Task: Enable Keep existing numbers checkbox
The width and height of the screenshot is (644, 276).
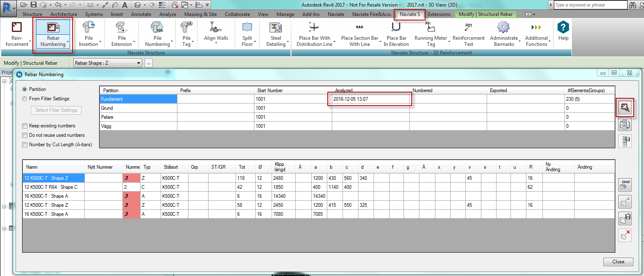Action: [25, 126]
